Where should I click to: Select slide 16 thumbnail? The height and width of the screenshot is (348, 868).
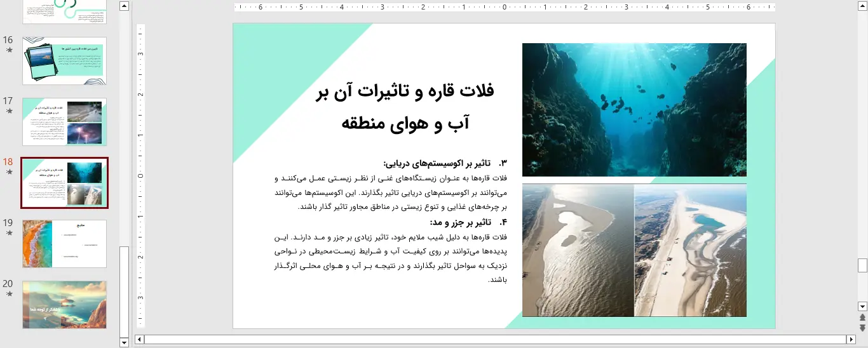[65, 61]
